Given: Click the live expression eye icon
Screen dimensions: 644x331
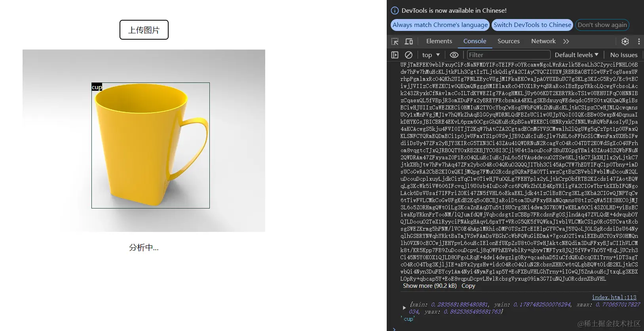Looking at the screenshot, I should click(x=454, y=55).
